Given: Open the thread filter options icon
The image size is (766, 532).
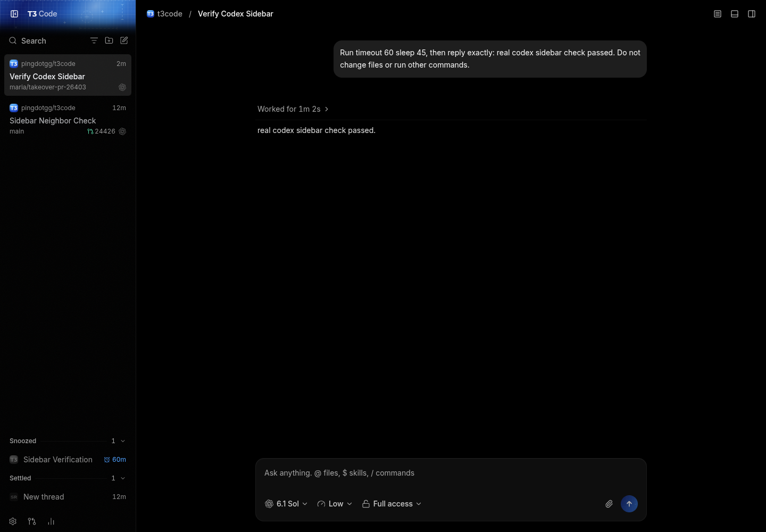Looking at the screenshot, I should 94,40.
